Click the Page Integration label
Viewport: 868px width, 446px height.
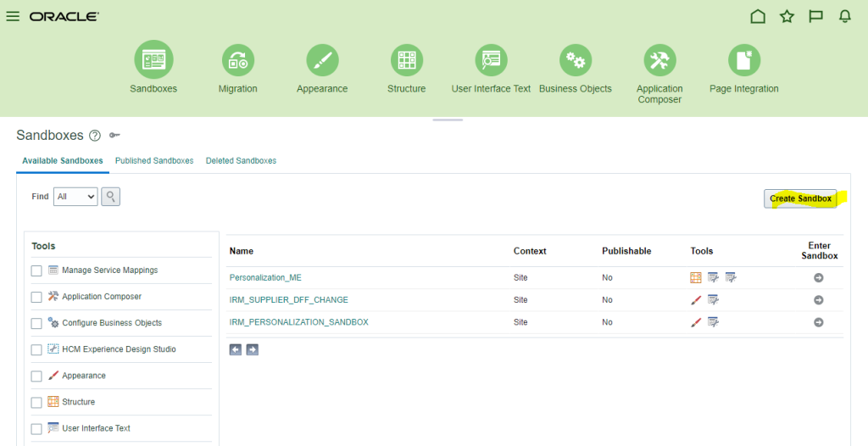tap(744, 89)
